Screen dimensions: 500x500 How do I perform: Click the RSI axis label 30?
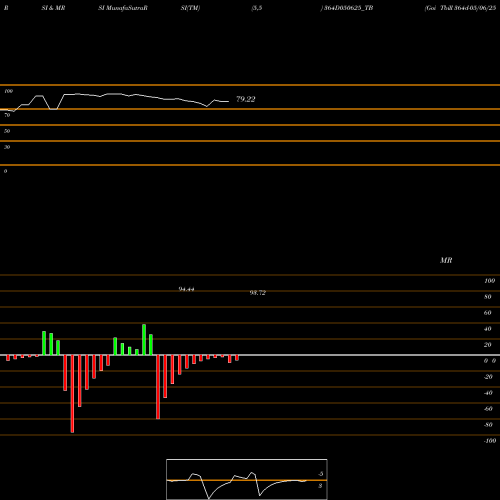[7, 147]
